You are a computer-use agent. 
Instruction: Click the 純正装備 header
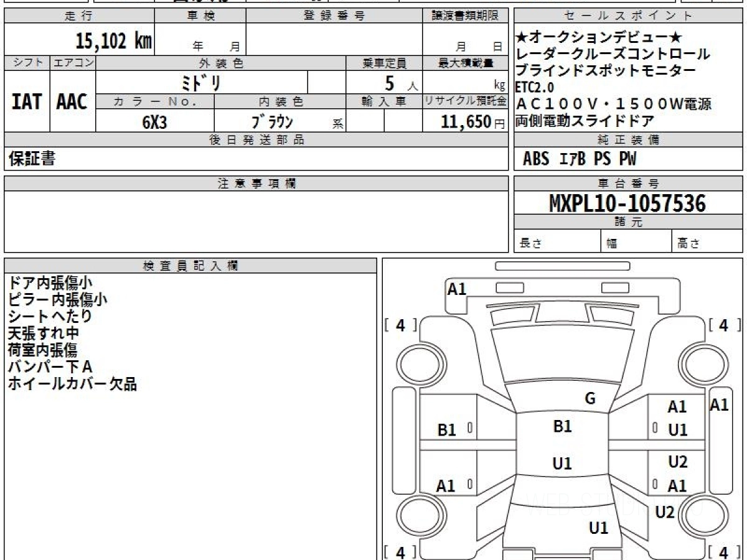pos(629,140)
